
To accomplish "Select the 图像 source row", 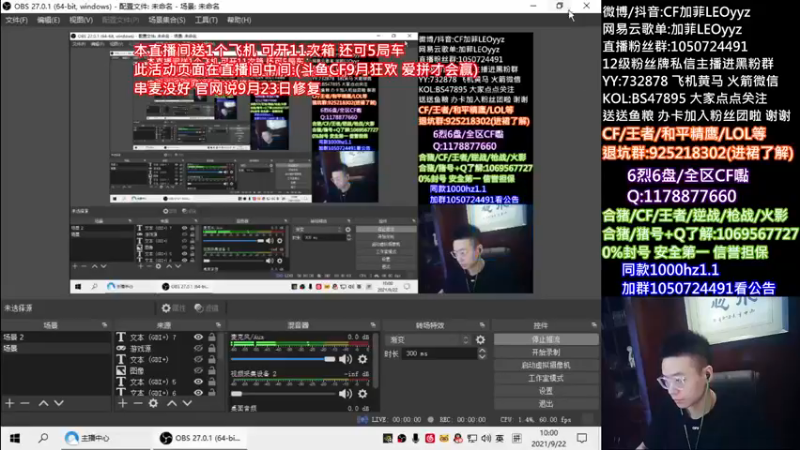I will pyautogui.click(x=164, y=371).
